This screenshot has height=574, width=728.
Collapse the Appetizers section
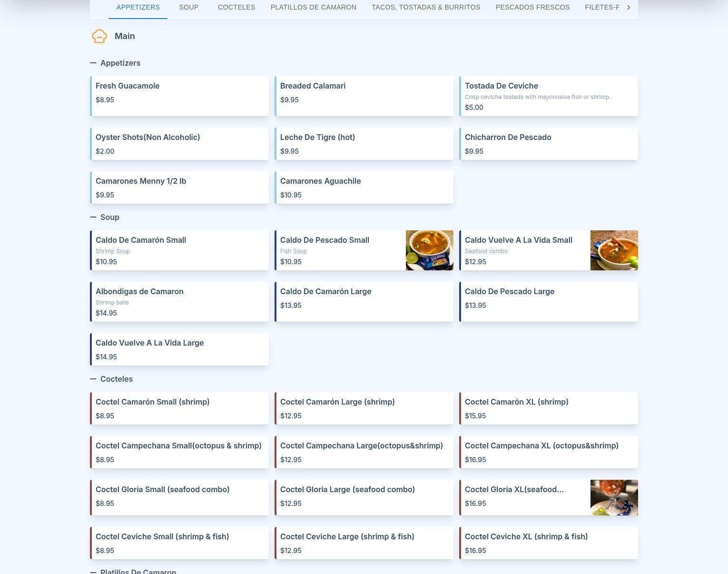pyautogui.click(x=93, y=63)
